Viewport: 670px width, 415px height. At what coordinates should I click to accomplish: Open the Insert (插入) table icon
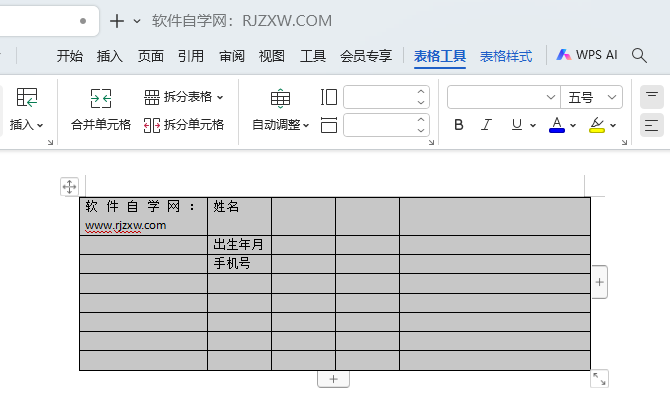[27, 97]
